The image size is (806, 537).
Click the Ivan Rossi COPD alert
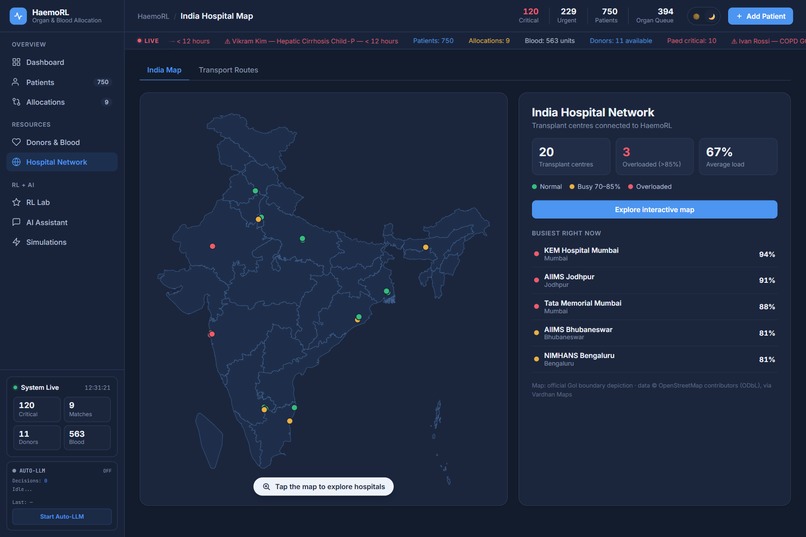768,41
